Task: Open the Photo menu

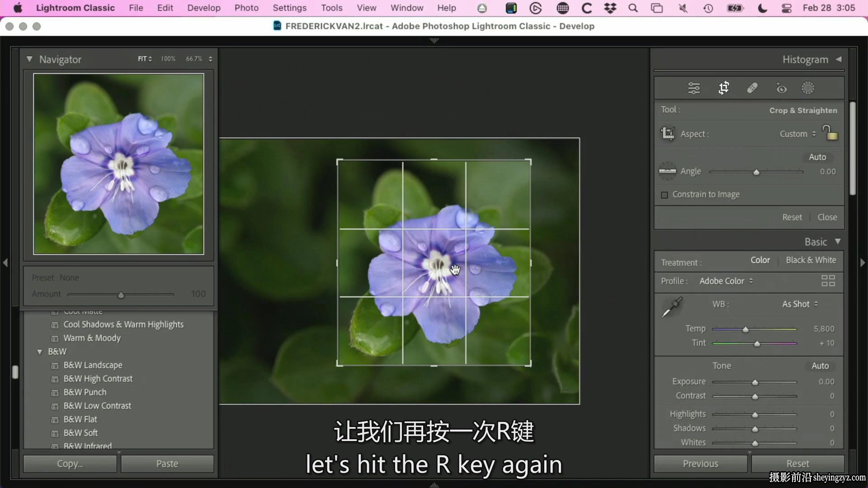Action: point(246,8)
